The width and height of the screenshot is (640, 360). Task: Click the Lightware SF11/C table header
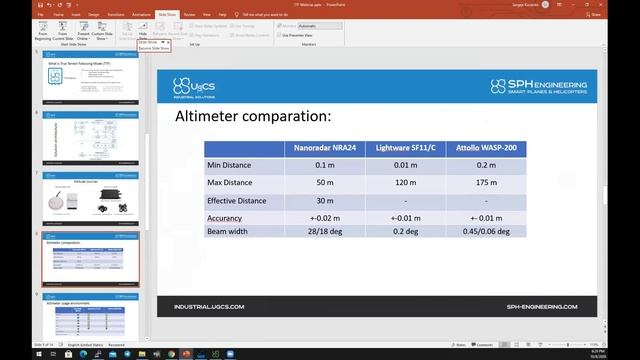[405, 148]
